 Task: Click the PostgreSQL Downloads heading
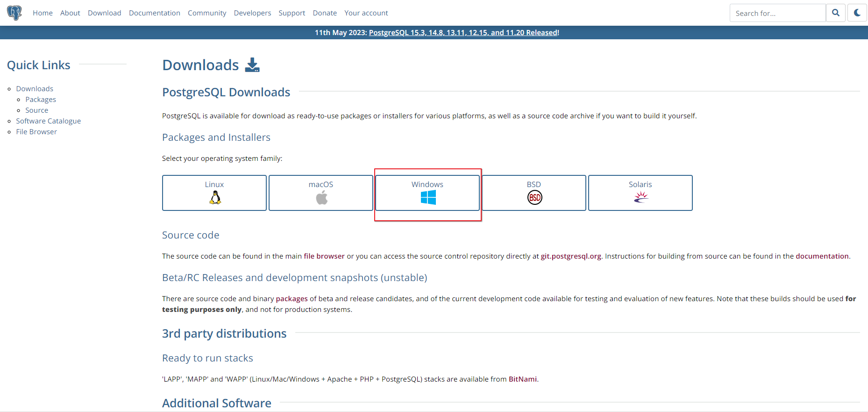(226, 92)
